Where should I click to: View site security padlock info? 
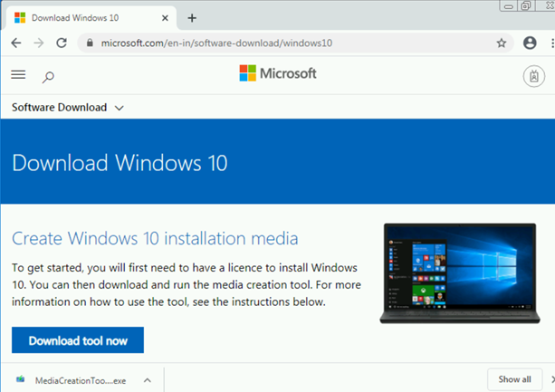point(90,43)
